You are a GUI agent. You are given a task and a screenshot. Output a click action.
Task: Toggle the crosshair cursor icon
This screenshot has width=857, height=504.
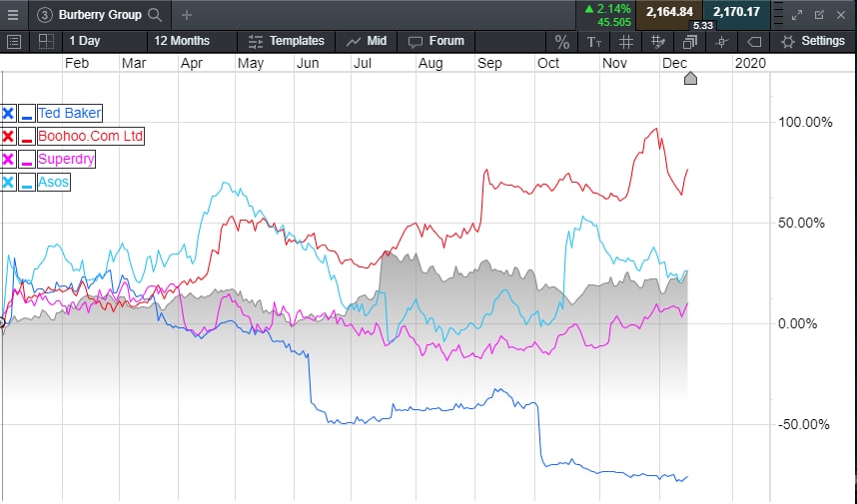pyautogui.click(x=722, y=42)
